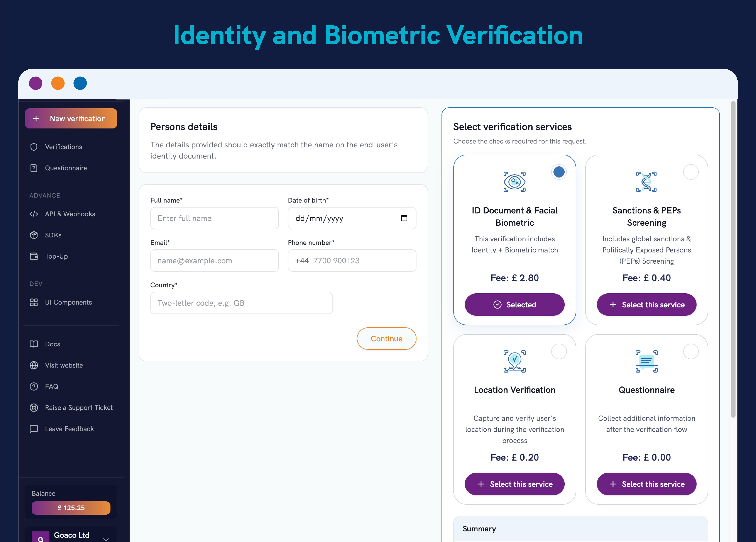The width and height of the screenshot is (756, 542).
Task: Click the blue window dot
Action: pos(80,83)
